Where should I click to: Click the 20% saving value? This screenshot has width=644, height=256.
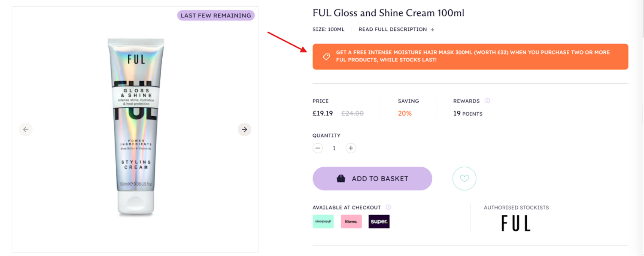coord(404,114)
